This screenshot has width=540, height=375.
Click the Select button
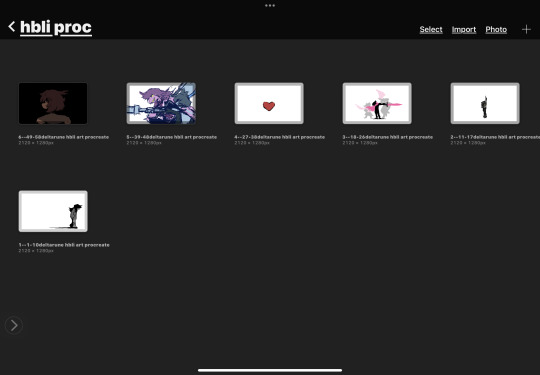click(x=431, y=30)
